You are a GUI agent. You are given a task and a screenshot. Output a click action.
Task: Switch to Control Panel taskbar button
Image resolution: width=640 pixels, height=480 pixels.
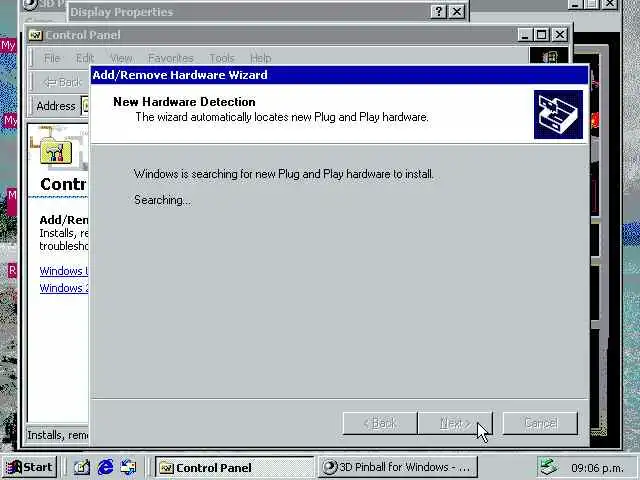point(235,467)
